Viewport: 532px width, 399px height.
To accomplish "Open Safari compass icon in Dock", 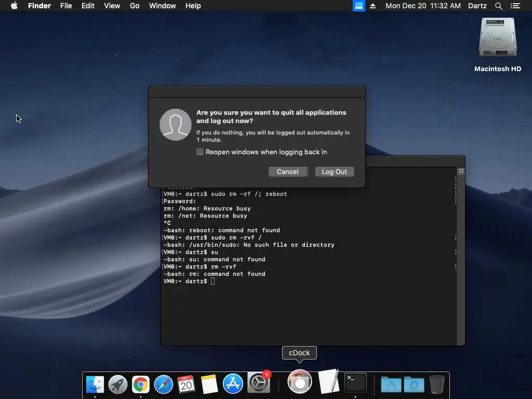I will click(164, 384).
